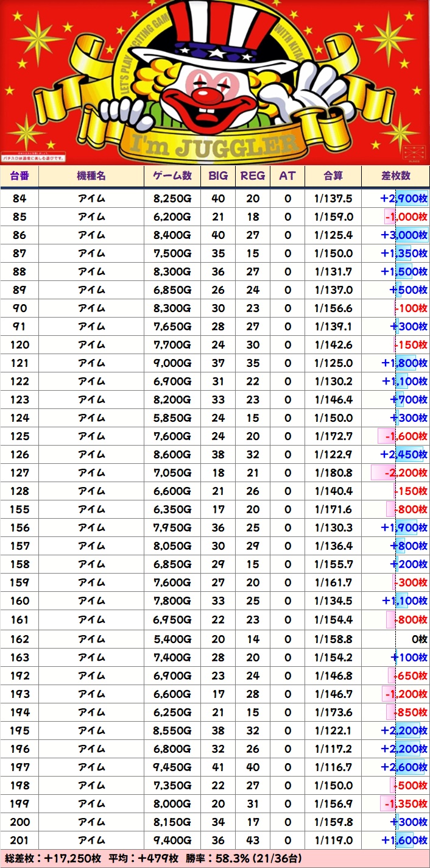The height and width of the screenshot is (868, 430).
Task: Click the -1,000枚 value for machine 85
Action: click(x=406, y=217)
